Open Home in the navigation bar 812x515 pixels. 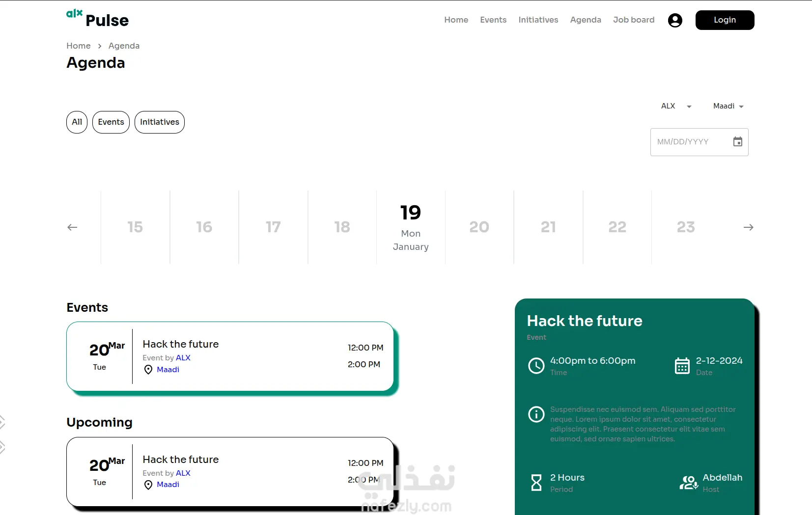[456, 20]
